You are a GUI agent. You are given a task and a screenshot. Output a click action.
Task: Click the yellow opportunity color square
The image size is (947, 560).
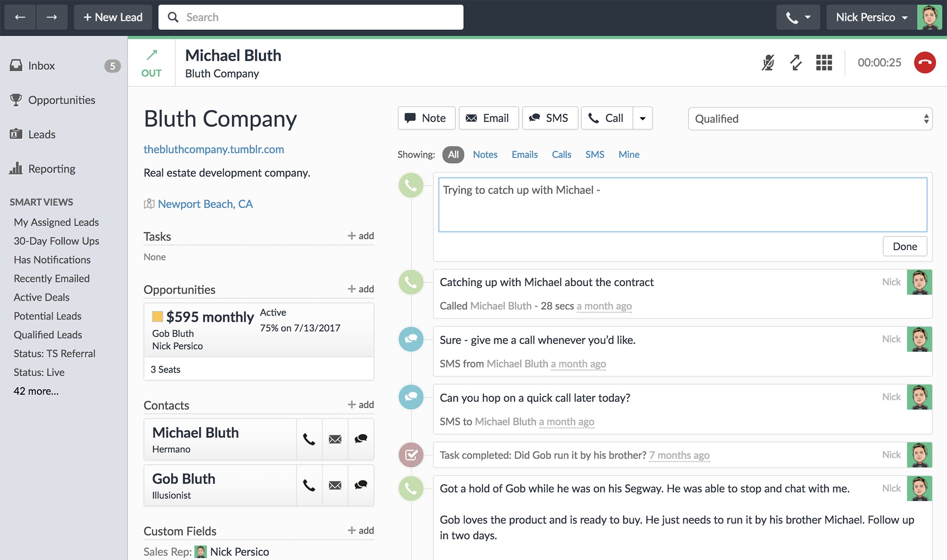click(x=157, y=317)
